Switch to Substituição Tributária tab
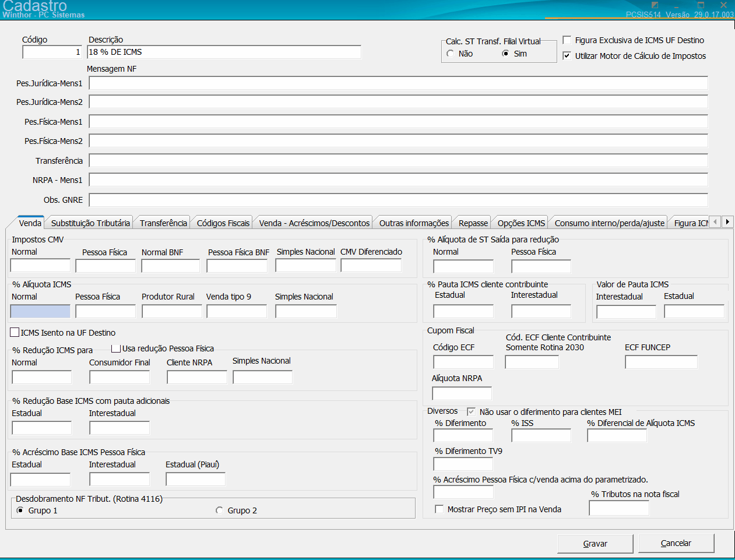 [x=90, y=223]
